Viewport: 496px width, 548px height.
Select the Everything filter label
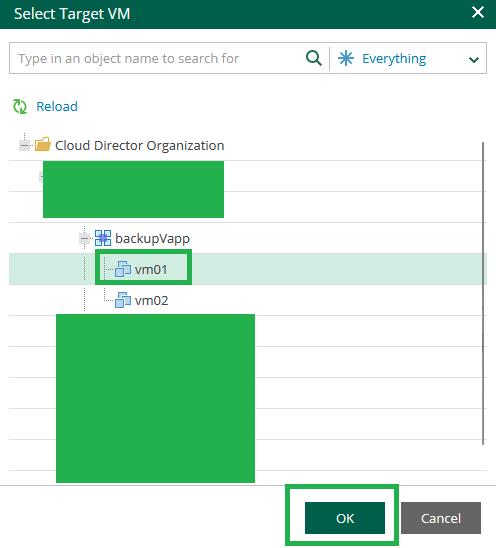click(x=394, y=59)
